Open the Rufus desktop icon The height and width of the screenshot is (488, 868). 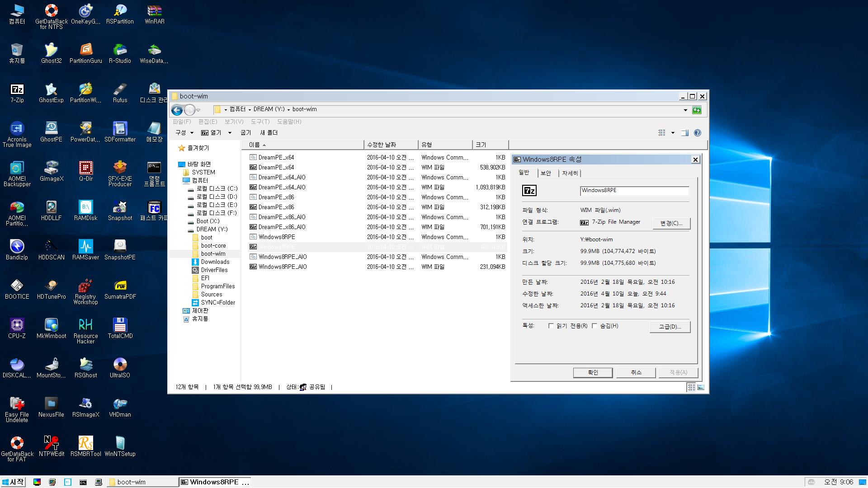120,93
